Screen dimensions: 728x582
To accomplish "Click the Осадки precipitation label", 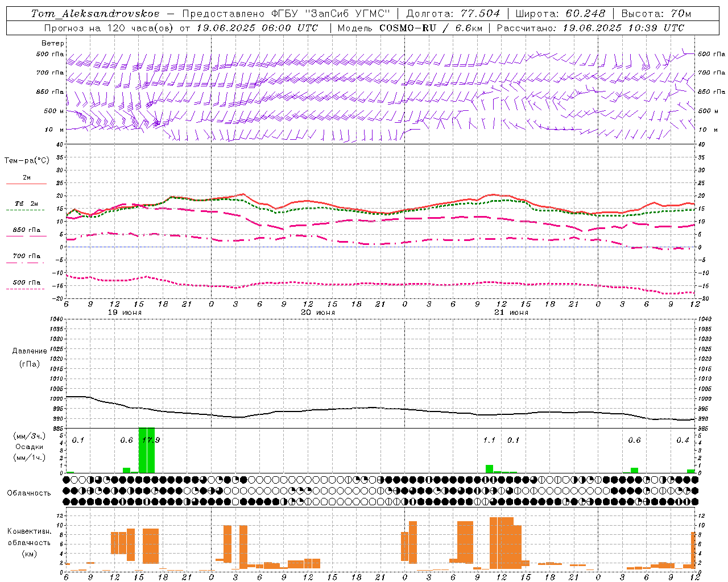I will coord(29,447).
